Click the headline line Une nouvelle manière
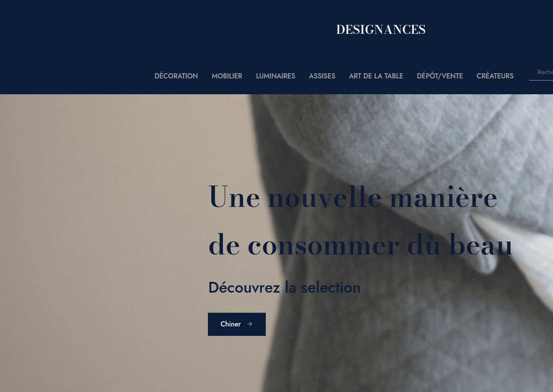Viewport: 553px width, 392px height. [x=353, y=197]
